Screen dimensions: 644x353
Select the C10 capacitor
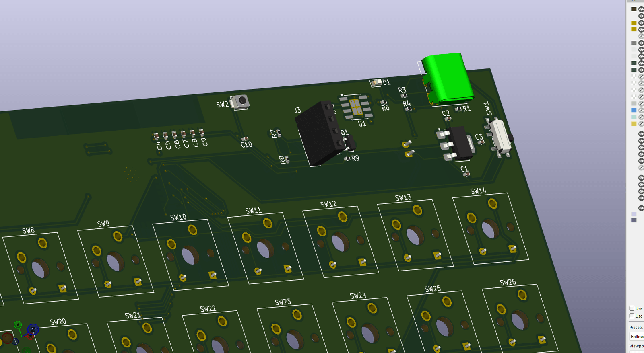(x=244, y=139)
